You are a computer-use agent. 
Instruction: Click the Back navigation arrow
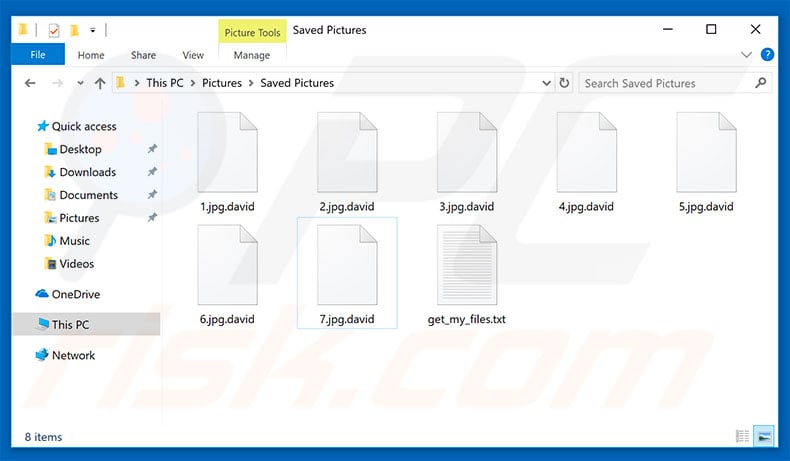click(30, 83)
